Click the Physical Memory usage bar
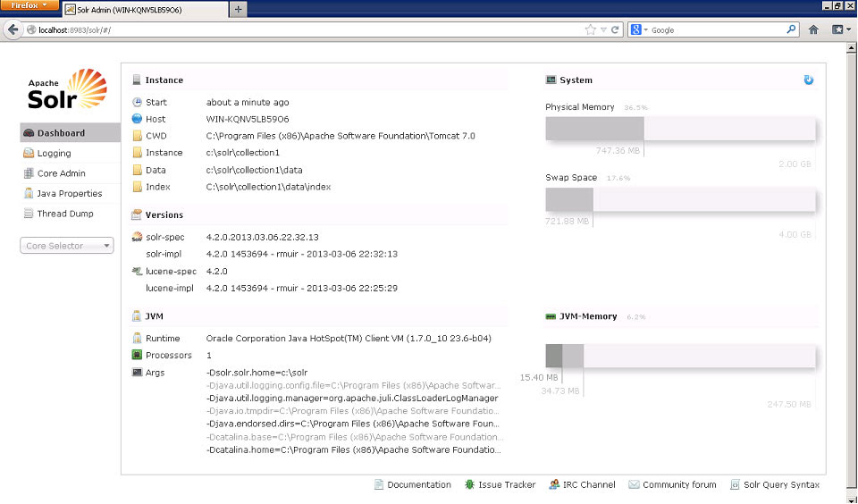The height and width of the screenshot is (504, 858). [680, 129]
